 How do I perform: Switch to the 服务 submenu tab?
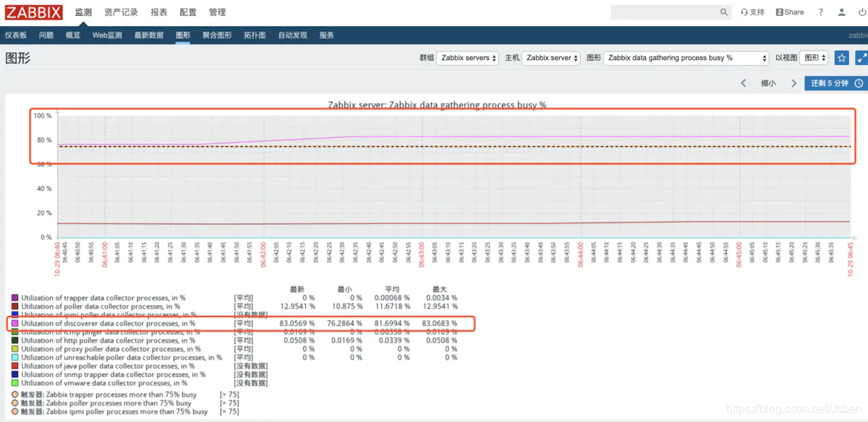327,35
